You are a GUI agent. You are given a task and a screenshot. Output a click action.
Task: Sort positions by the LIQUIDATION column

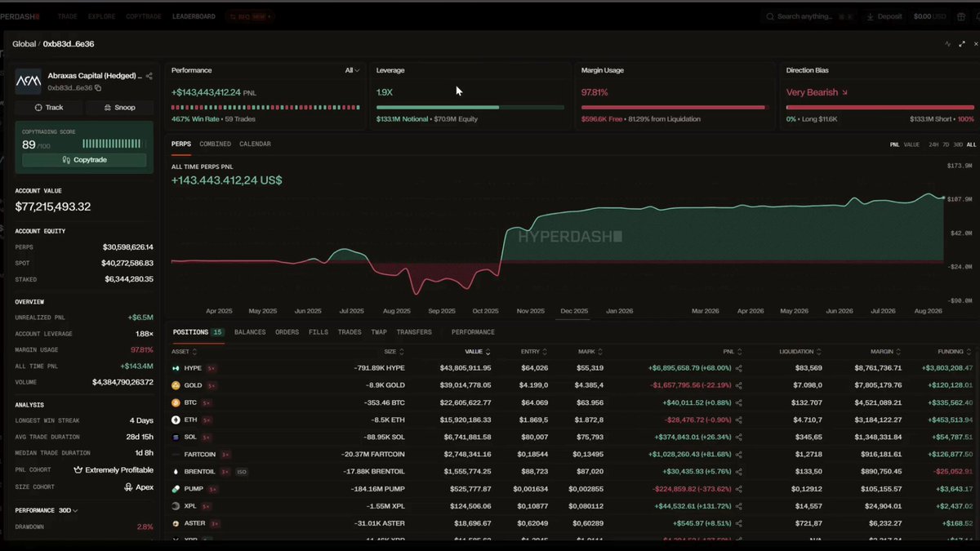click(802, 351)
